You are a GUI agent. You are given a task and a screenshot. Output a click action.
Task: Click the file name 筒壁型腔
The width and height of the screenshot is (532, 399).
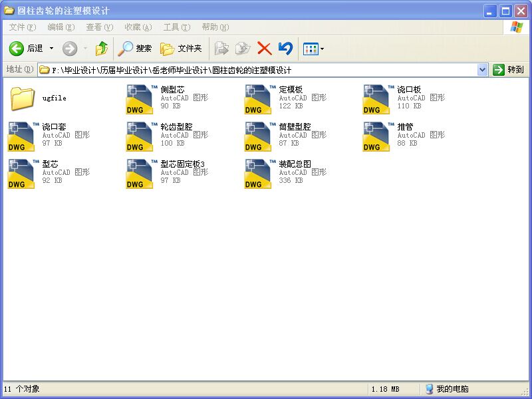point(295,127)
